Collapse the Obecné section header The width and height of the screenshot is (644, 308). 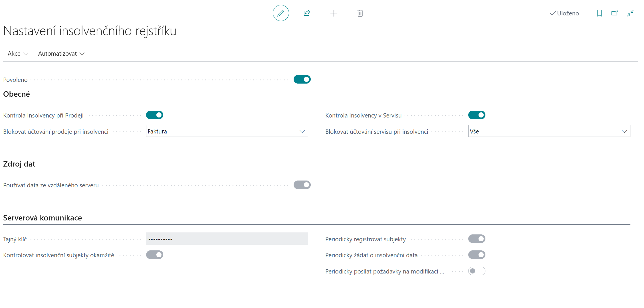point(17,94)
